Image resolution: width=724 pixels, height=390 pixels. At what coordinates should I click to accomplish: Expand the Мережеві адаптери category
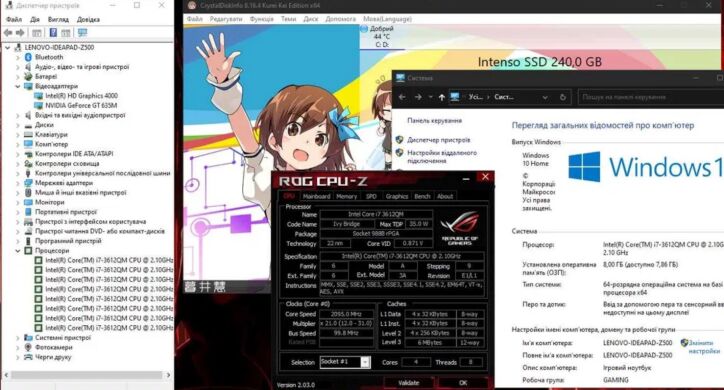pyautogui.click(x=18, y=183)
